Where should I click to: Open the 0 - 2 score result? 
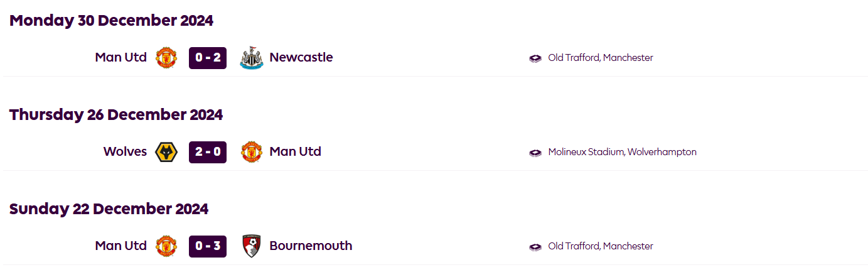pyautogui.click(x=208, y=58)
